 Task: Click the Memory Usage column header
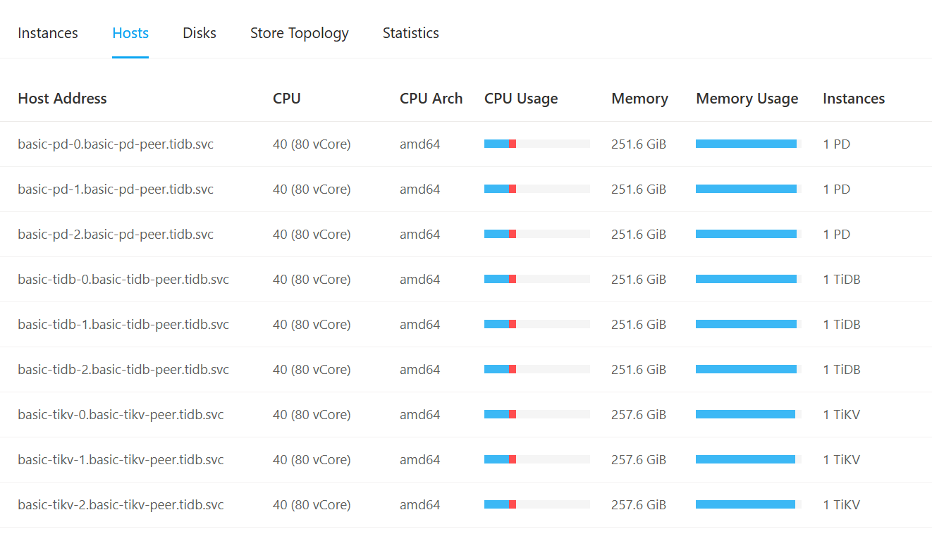click(747, 99)
